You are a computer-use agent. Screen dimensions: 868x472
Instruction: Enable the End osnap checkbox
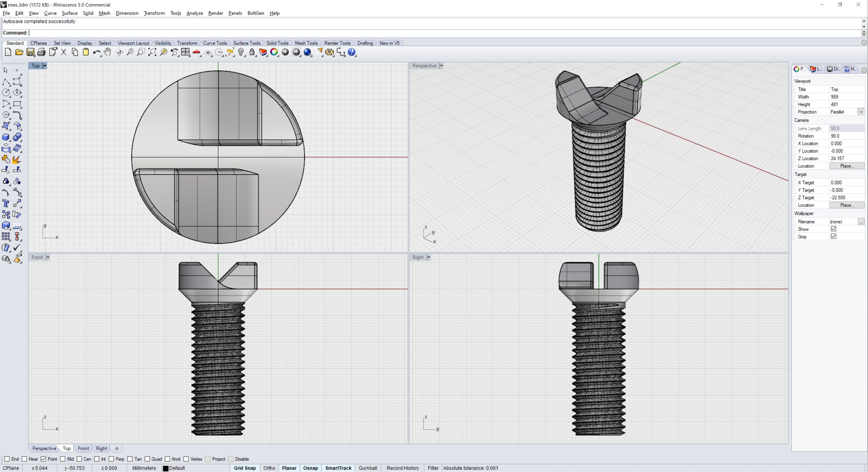point(7,459)
